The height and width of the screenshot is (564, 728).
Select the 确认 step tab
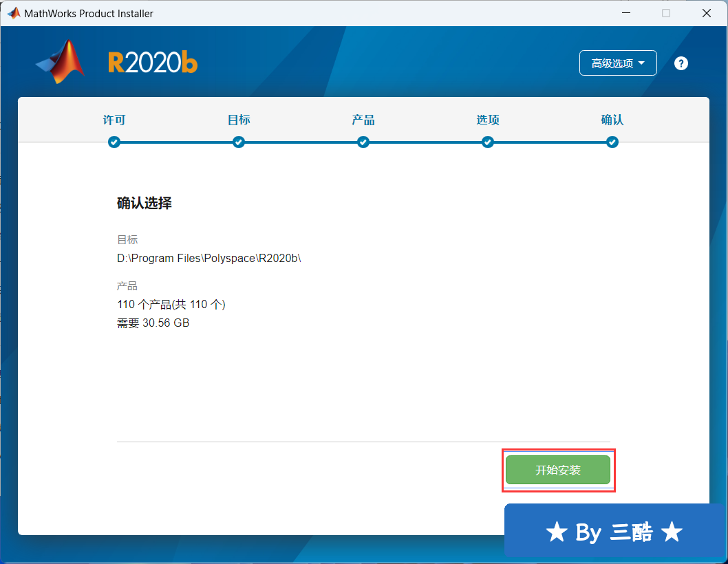(x=612, y=120)
